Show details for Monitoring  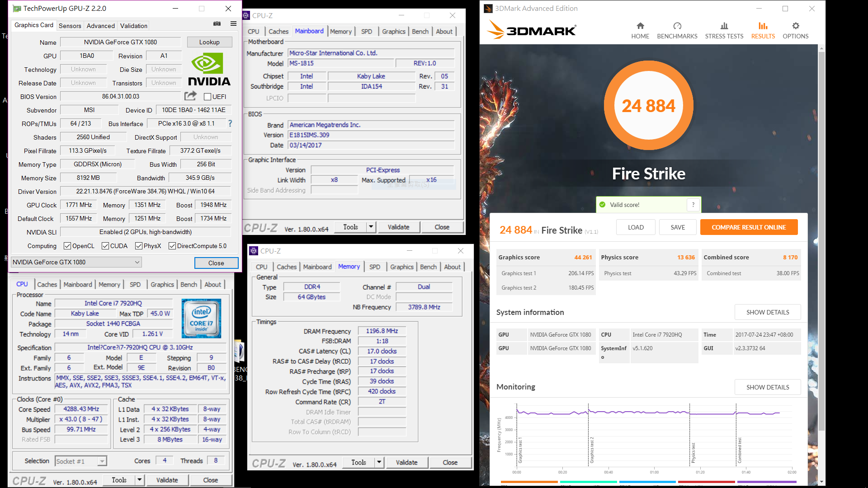point(768,387)
